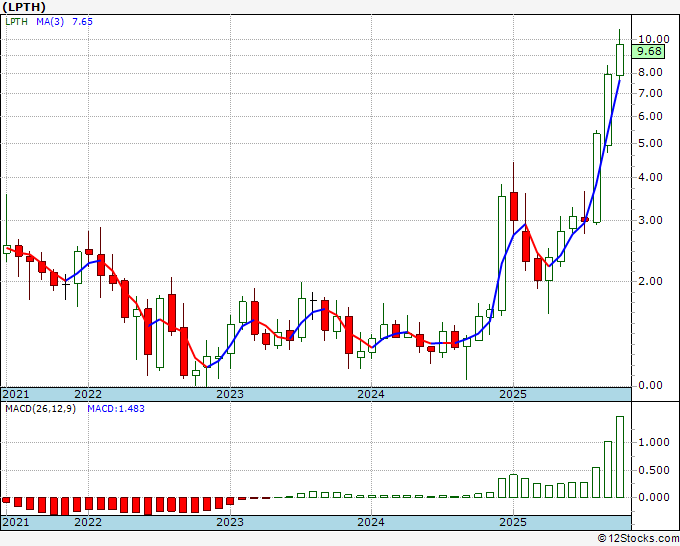The width and height of the screenshot is (680, 546).
Task: Click the 0.500 MACD axis label
Action: click(x=654, y=470)
